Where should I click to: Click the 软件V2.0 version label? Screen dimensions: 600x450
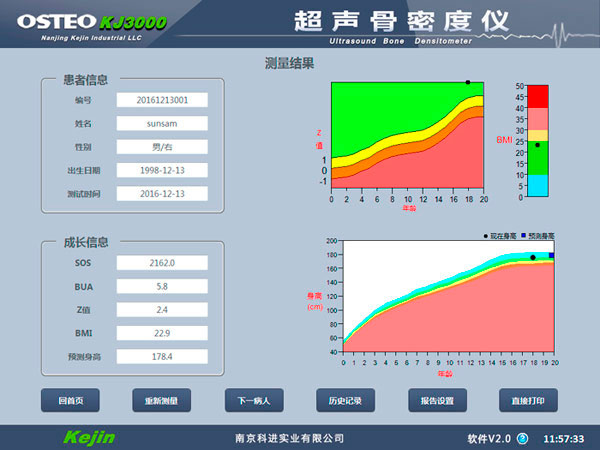(489, 439)
